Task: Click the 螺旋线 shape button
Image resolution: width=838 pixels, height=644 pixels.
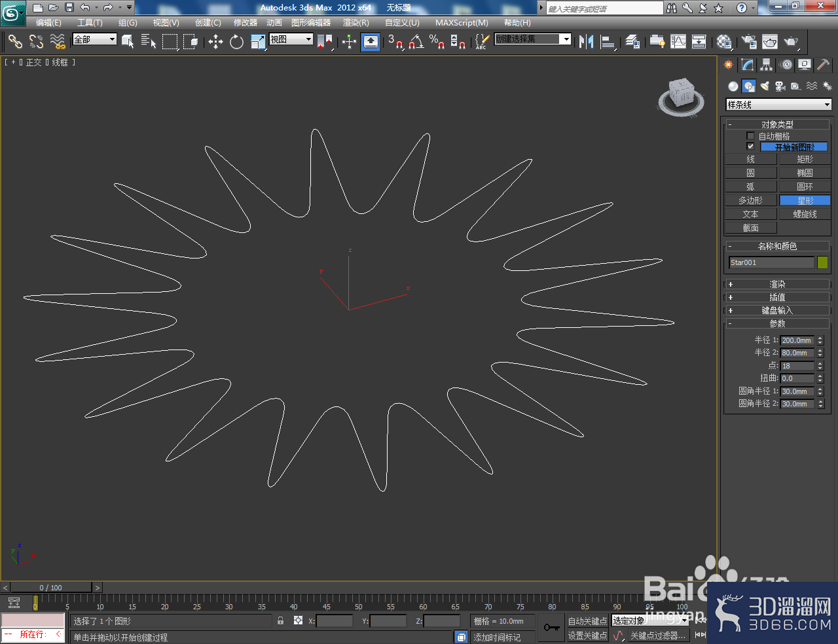Action: point(805,214)
